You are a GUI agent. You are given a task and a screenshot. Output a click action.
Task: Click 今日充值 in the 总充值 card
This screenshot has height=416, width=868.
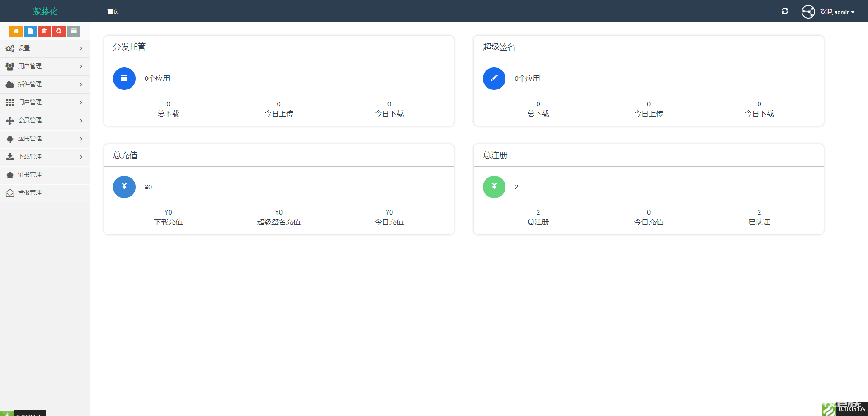pos(389,222)
